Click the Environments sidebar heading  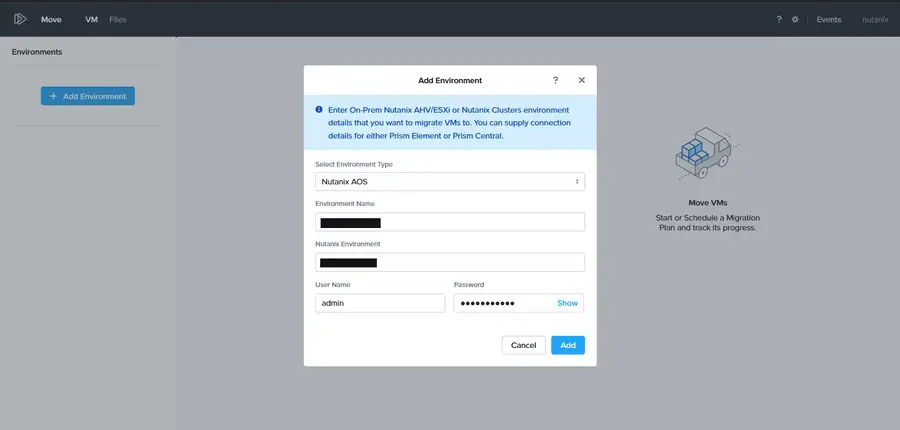point(37,52)
